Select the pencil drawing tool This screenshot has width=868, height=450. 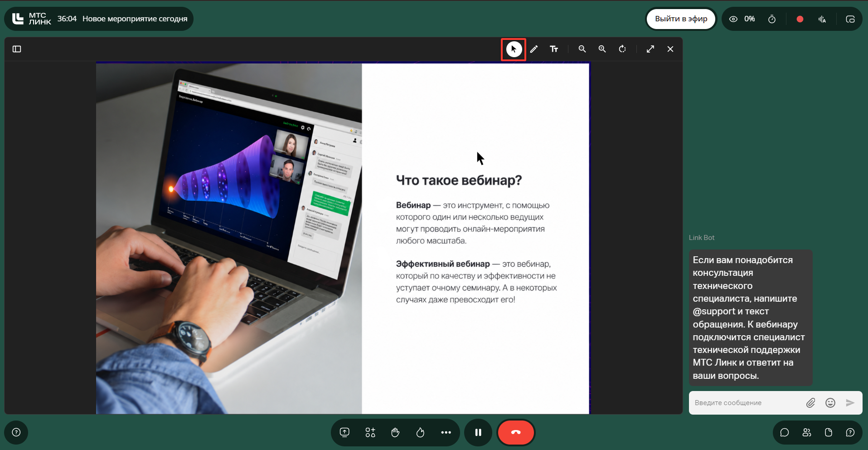pos(534,49)
